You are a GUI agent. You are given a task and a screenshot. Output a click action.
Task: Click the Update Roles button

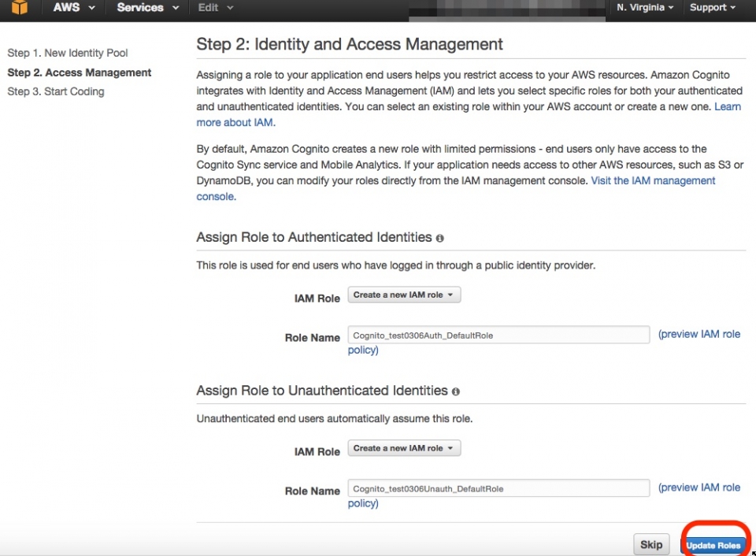(713, 544)
